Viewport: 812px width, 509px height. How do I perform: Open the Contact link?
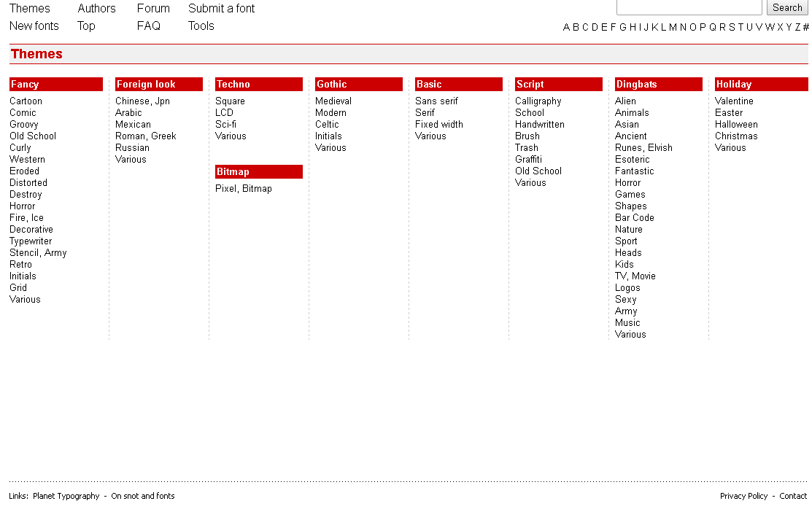[x=793, y=496]
